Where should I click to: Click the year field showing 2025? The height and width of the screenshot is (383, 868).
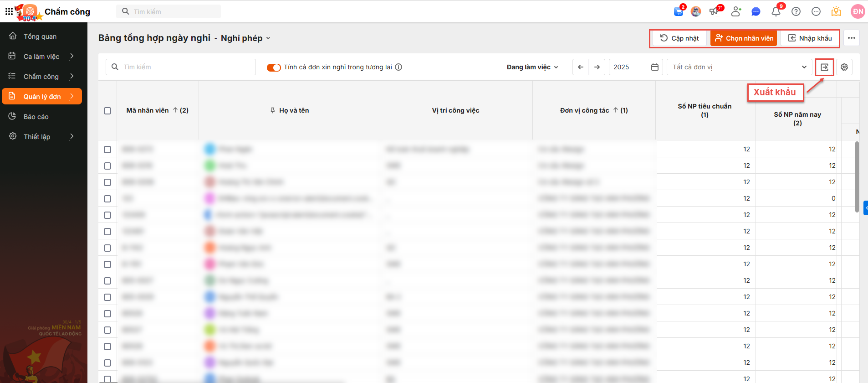[636, 67]
